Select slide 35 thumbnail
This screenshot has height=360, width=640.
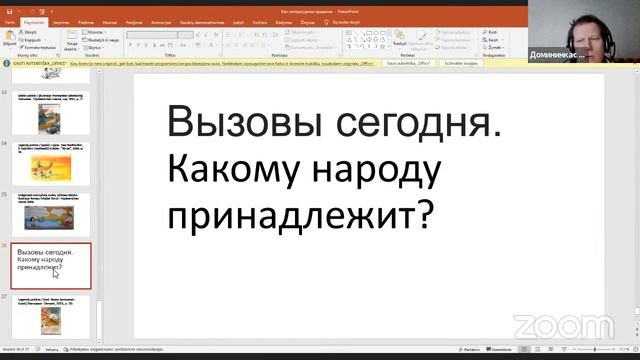click(51, 215)
